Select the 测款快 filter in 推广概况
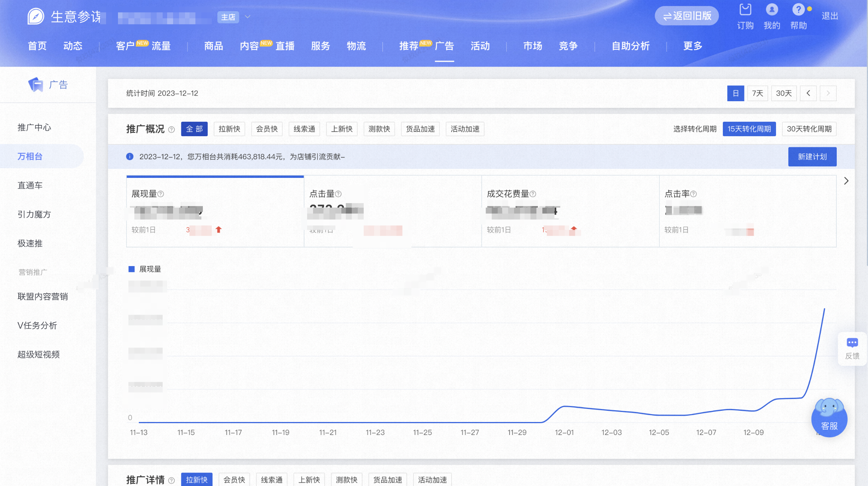Screen dimensions: 868x486 tap(379, 129)
